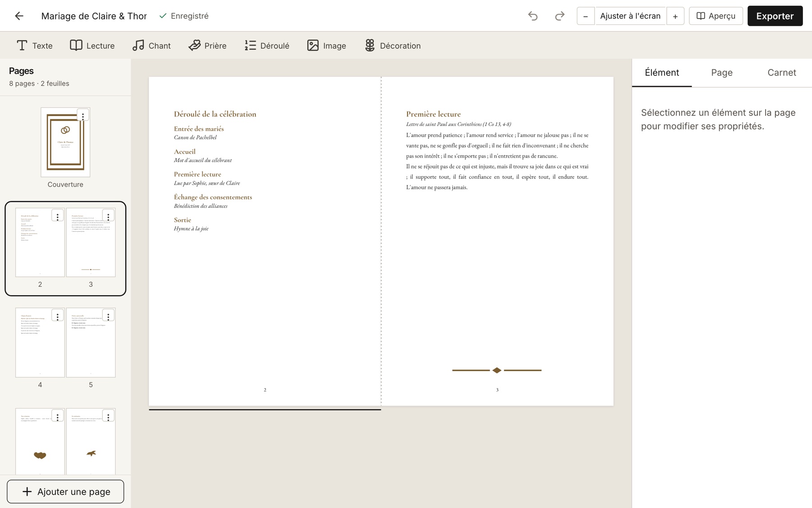Insert a Déroulé block
This screenshot has height=508, width=812.
pyautogui.click(x=267, y=46)
